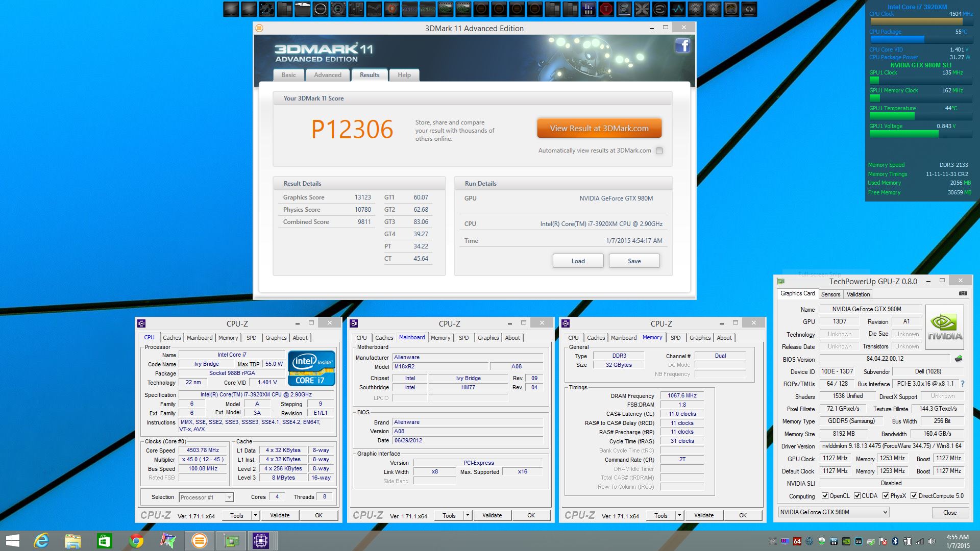This screenshot has height=551, width=980.
Task: Toggle the CUDA checkbox in GPU-Z
Action: point(857,496)
